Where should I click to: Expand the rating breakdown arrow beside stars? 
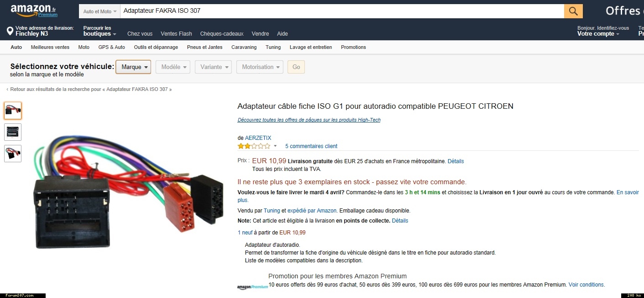(275, 146)
